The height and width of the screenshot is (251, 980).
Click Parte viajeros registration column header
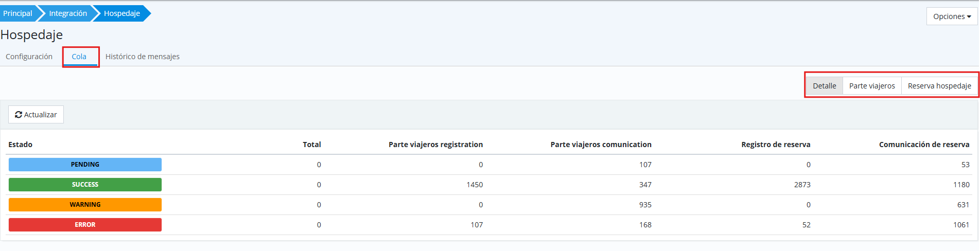point(435,145)
